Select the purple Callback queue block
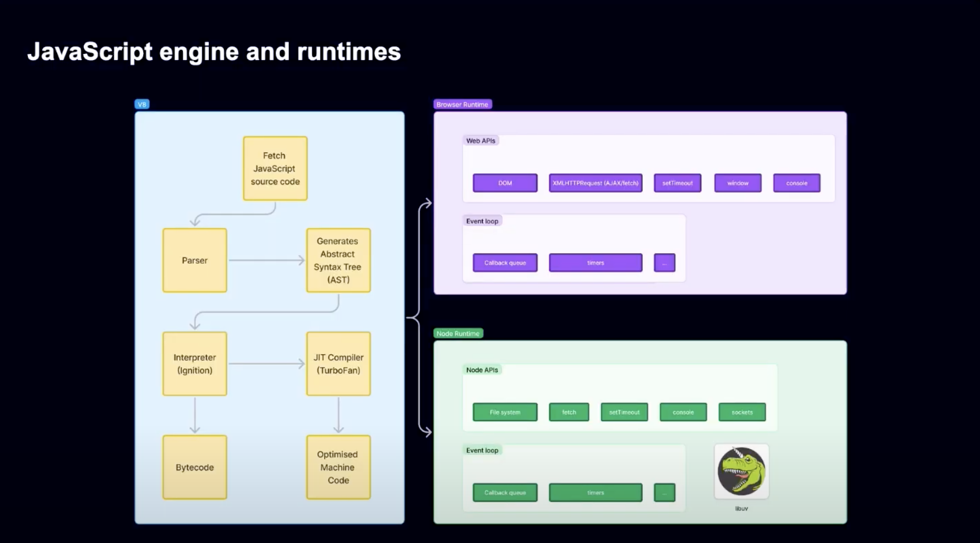The width and height of the screenshot is (980, 543). click(505, 263)
